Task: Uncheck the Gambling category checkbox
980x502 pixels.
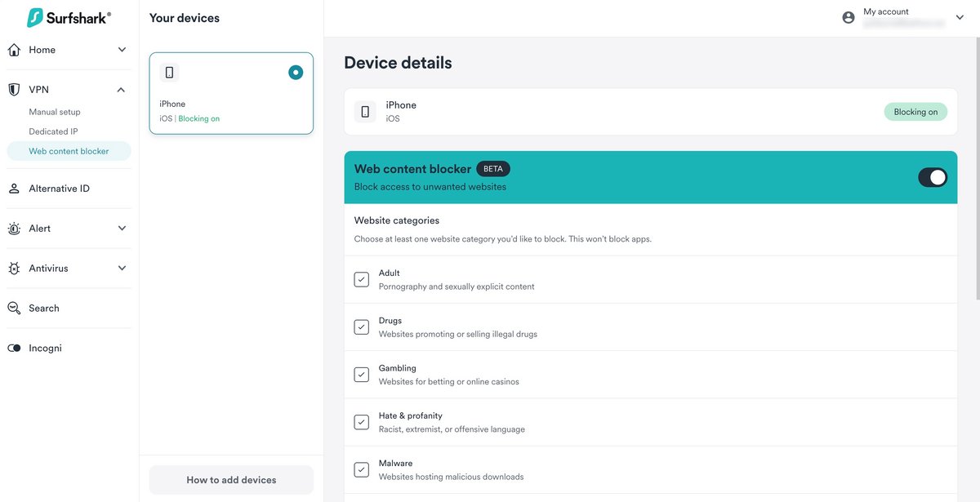Action: 361,375
